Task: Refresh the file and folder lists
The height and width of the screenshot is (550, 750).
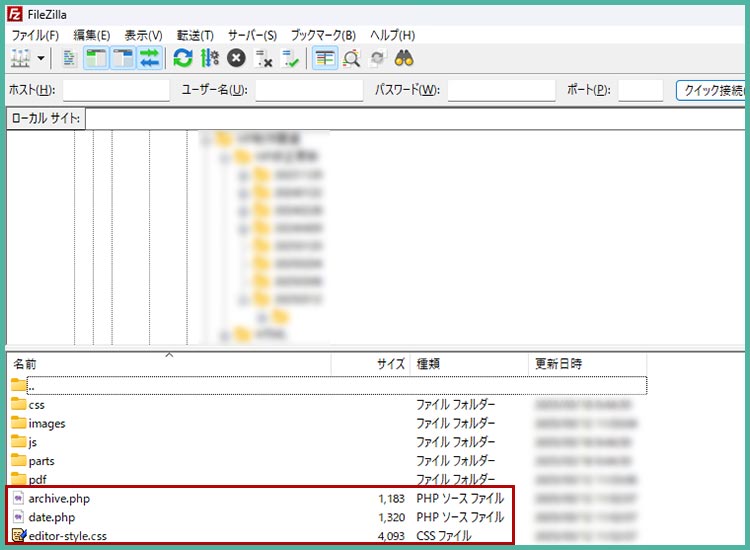Action: pos(183,58)
